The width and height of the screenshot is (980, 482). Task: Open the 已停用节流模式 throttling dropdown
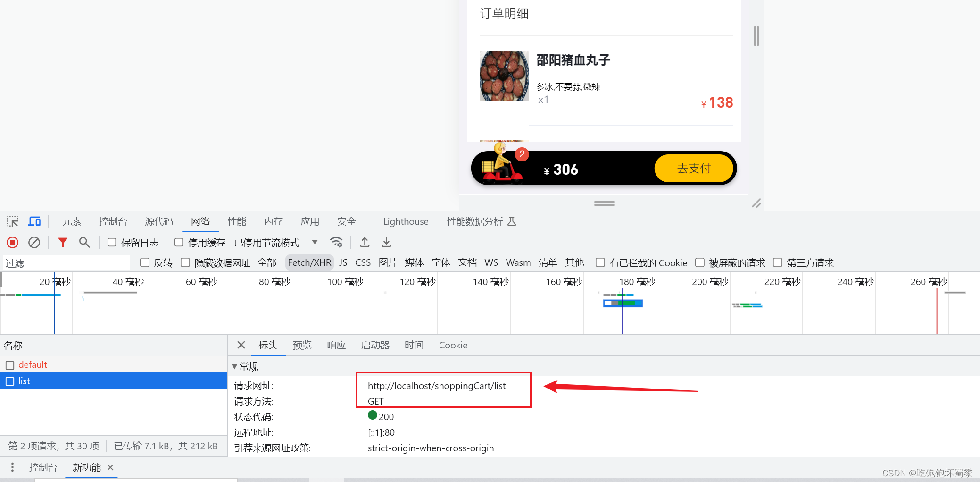(314, 242)
